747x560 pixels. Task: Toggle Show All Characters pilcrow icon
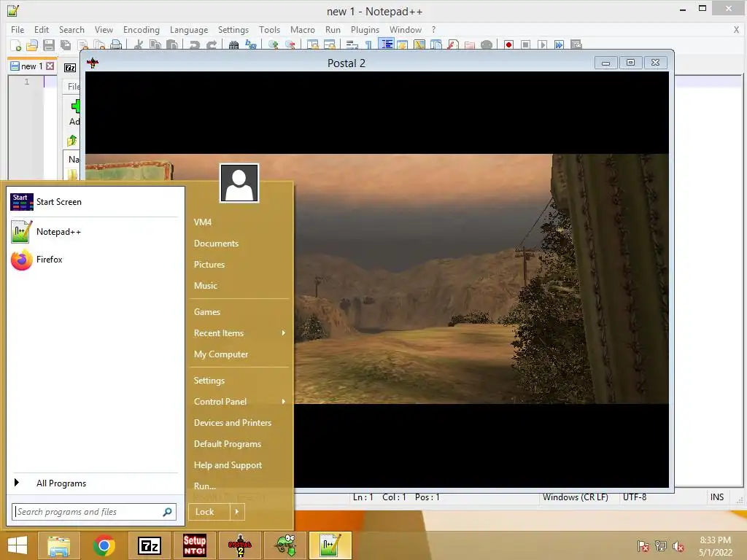[368, 45]
